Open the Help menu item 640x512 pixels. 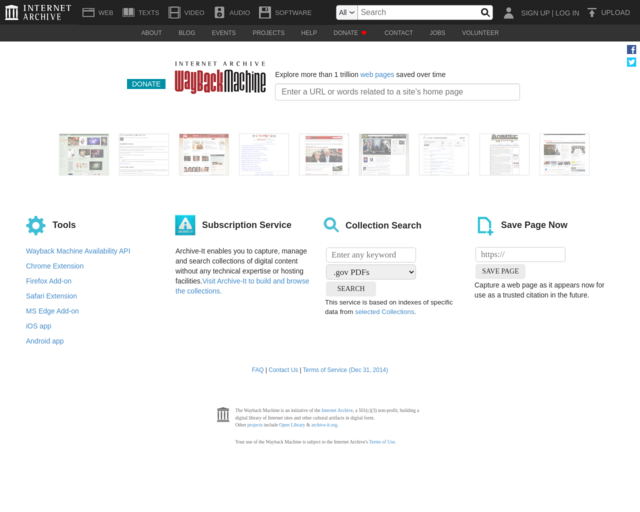click(x=309, y=33)
